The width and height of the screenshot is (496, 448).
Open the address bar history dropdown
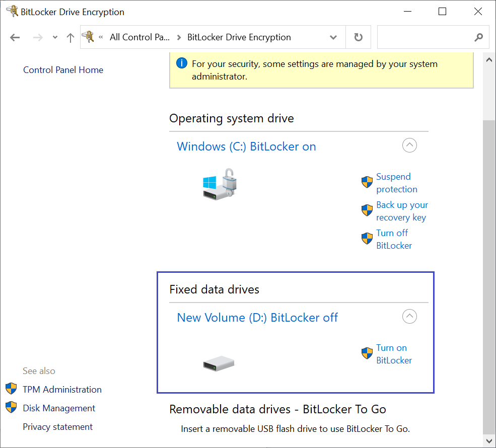tap(333, 37)
